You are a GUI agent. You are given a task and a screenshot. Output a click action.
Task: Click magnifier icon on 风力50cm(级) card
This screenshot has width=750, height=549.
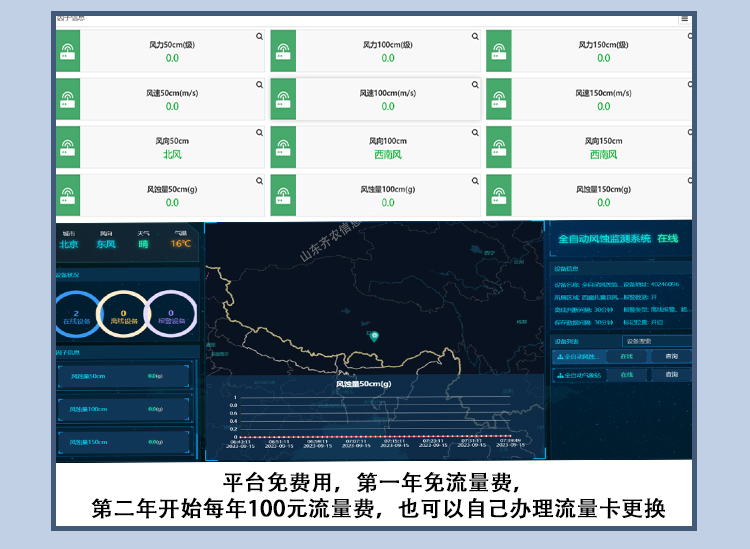click(x=260, y=36)
